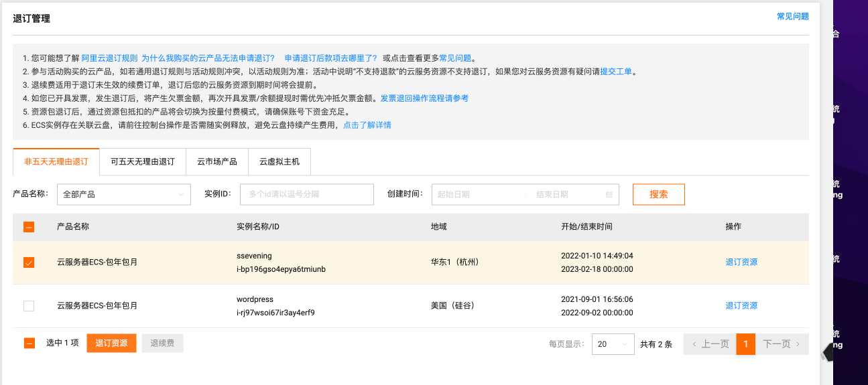Open the 常见问题 link at top right
The image size is (868, 385).
point(792,16)
